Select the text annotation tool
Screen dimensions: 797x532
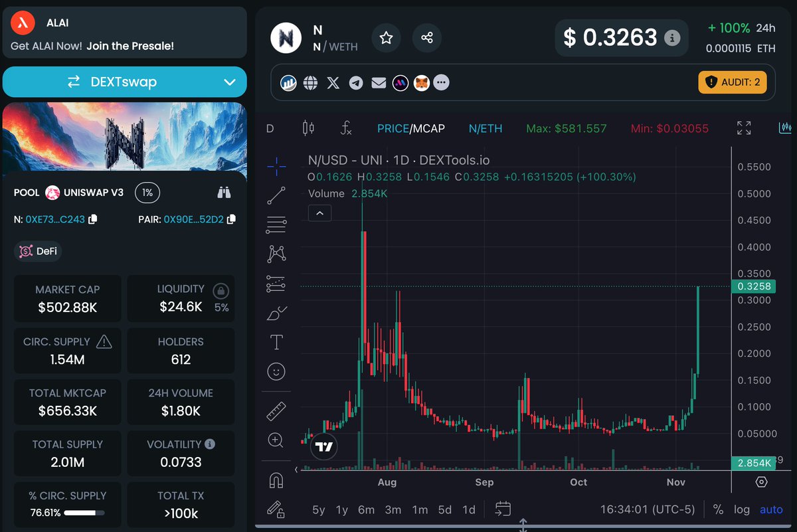coord(276,342)
